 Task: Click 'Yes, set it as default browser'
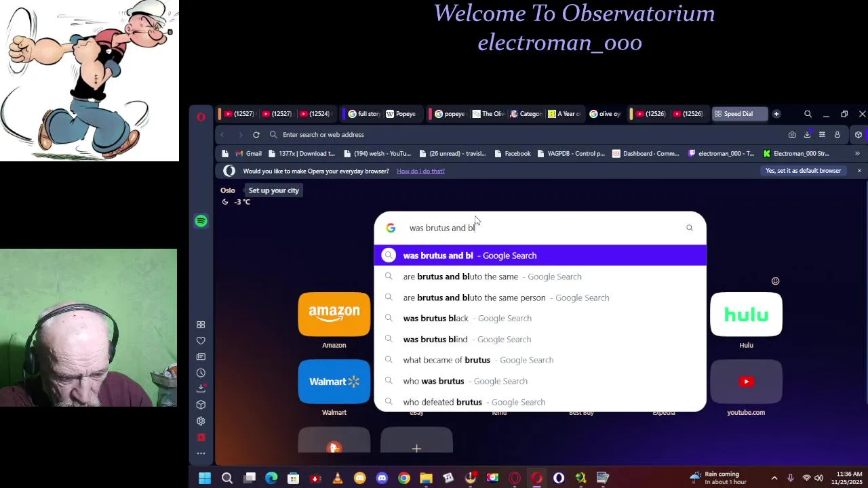click(803, 171)
